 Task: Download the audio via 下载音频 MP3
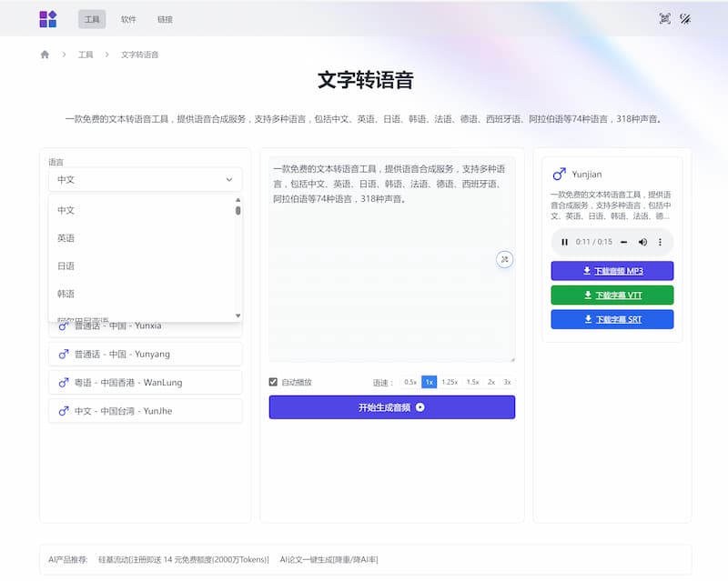[x=612, y=271]
